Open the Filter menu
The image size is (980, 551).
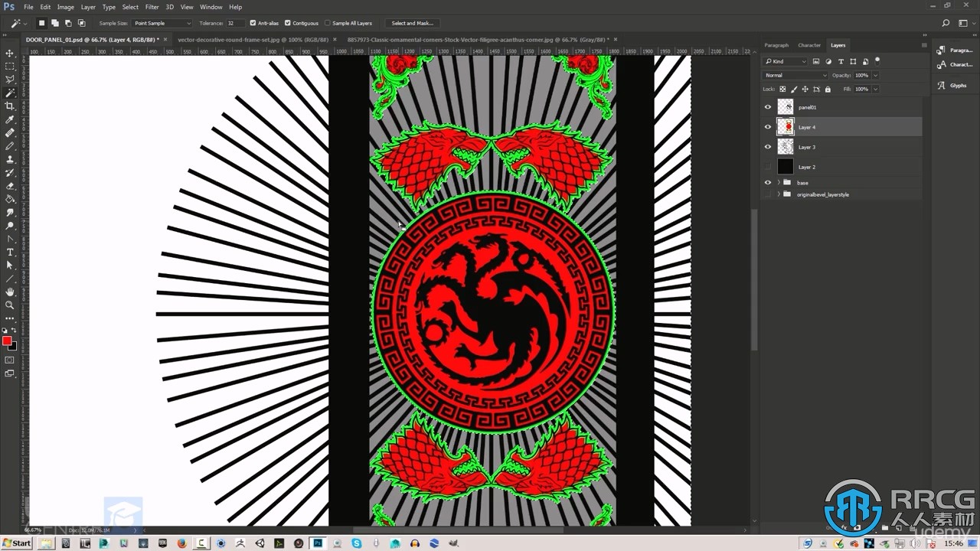click(x=152, y=7)
